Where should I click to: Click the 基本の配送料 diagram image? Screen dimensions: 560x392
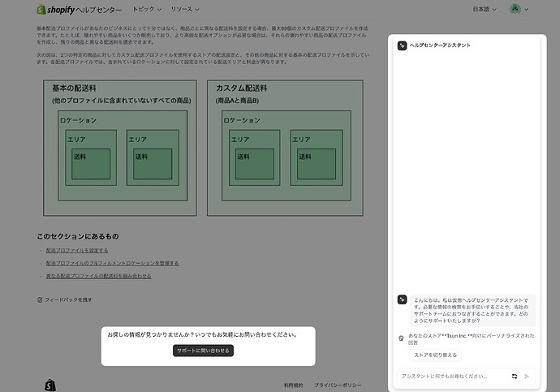[x=120, y=148]
